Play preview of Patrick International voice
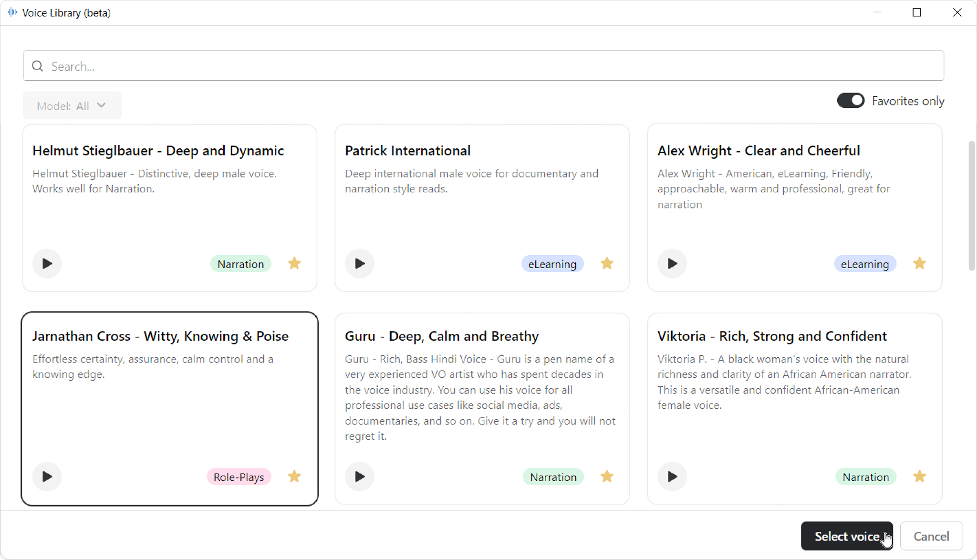Image resolution: width=977 pixels, height=560 pixels. (x=360, y=263)
